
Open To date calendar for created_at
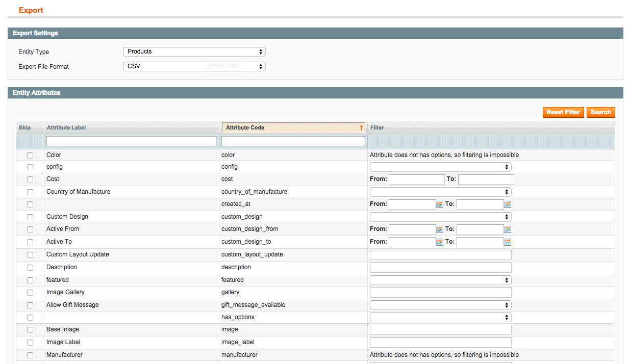pos(508,204)
